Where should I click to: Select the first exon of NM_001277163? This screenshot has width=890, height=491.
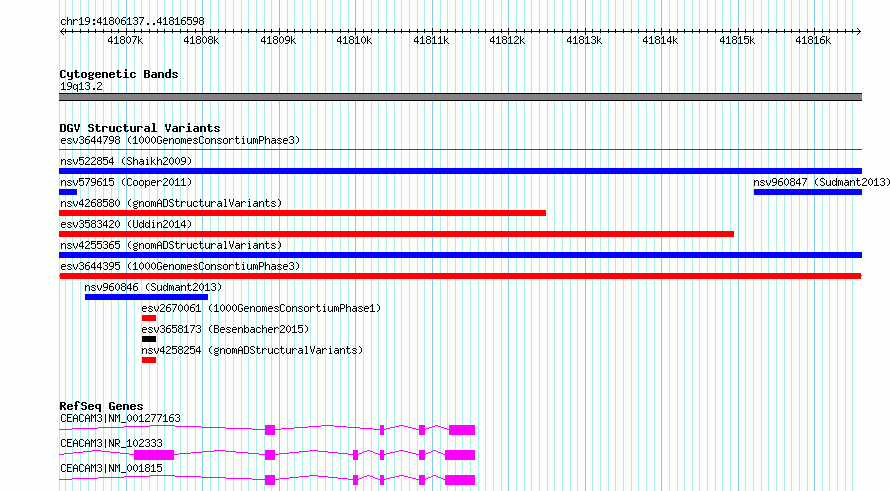(x=270, y=430)
